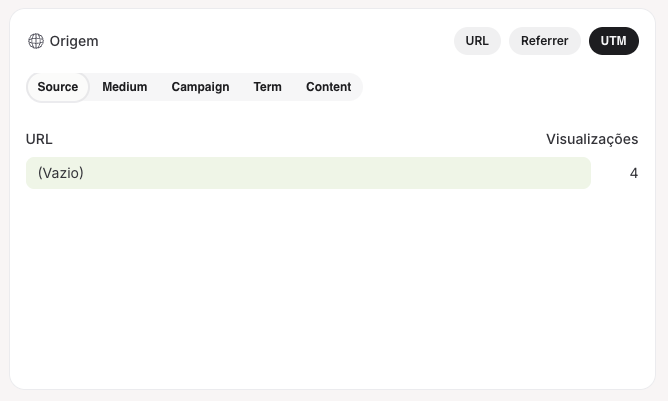Click the green bar of (Vazio) row
Viewport: 668px width, 401px height.
click(308, 173)
